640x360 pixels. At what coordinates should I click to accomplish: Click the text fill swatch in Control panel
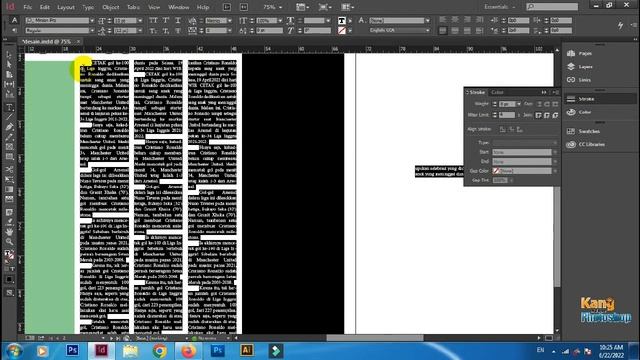[x=342, y=20]
